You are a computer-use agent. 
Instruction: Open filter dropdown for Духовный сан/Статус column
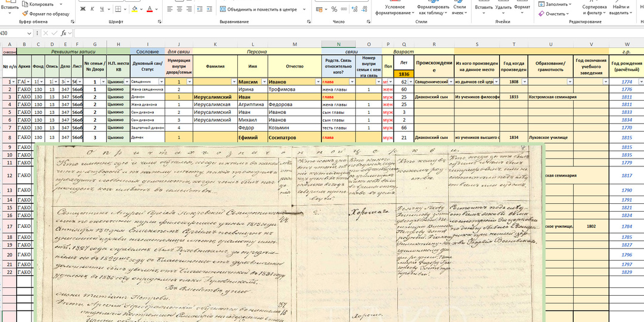pos(162,82)
